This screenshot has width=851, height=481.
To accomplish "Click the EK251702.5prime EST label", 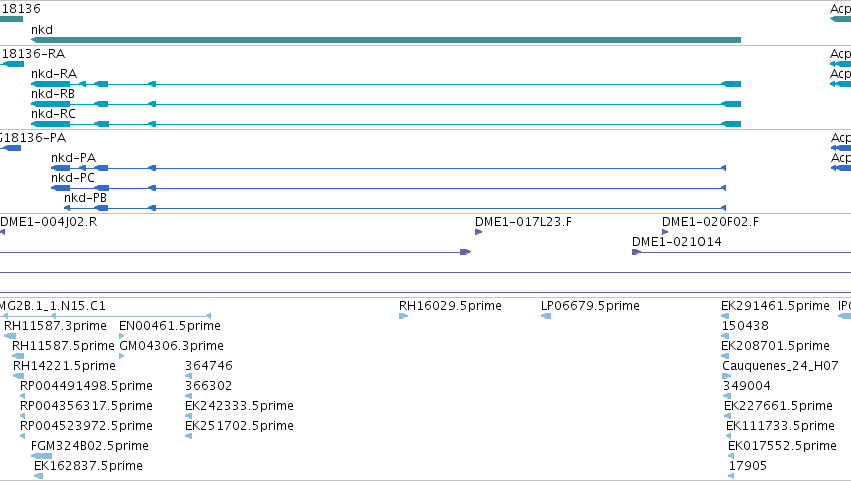I will pos(239,426).
